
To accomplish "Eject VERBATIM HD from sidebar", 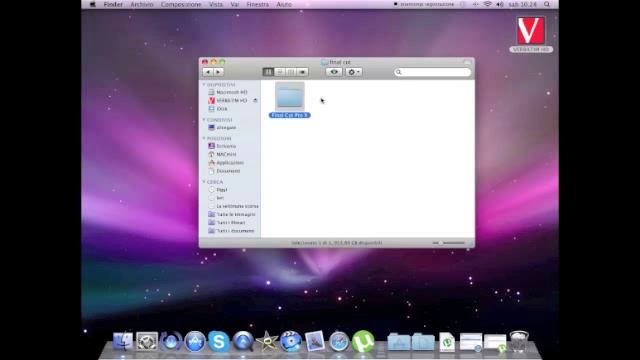I will point(255,100).
